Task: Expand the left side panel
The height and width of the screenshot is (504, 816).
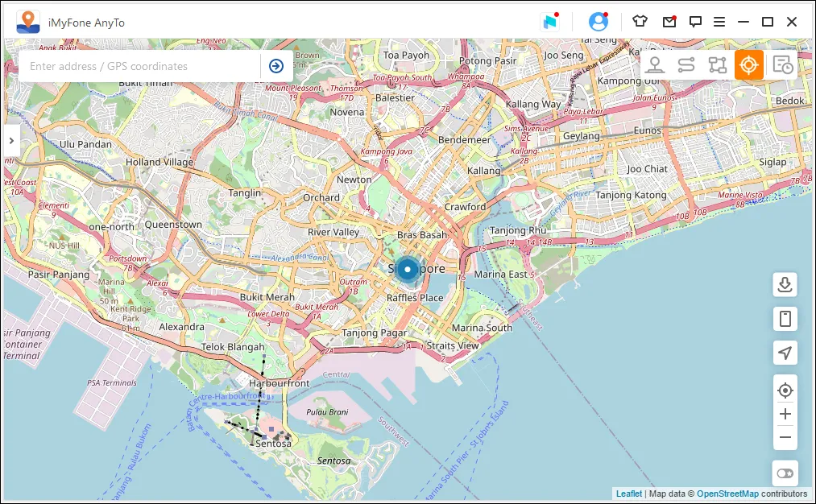Action: pos(11,140)
